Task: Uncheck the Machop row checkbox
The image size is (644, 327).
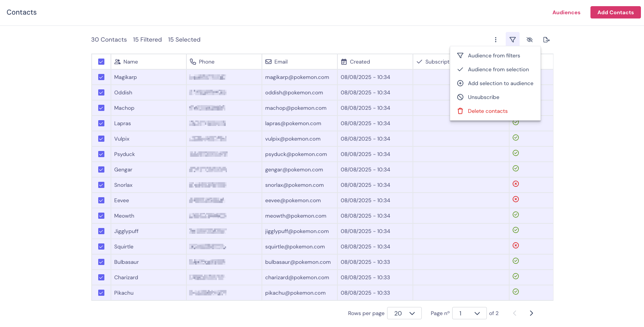Action: (101, 108)
